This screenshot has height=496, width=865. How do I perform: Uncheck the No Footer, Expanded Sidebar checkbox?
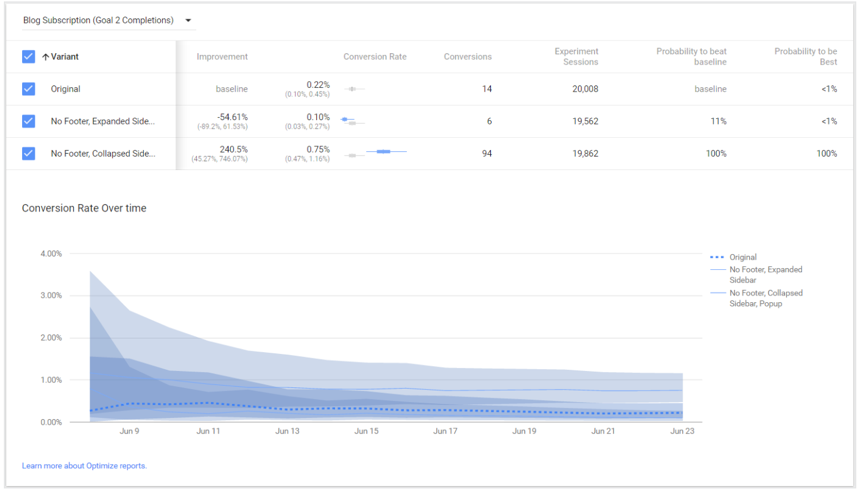(x=28, y=121)
